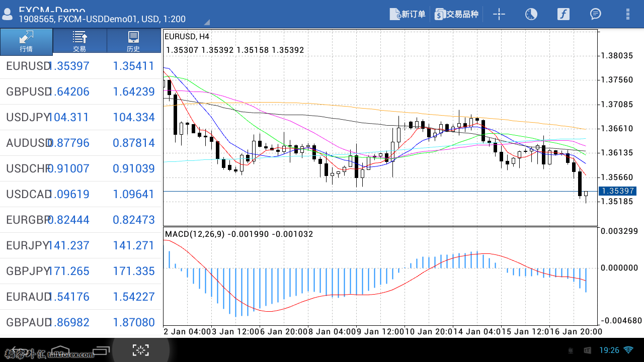Open the chat messages icon

595,14
